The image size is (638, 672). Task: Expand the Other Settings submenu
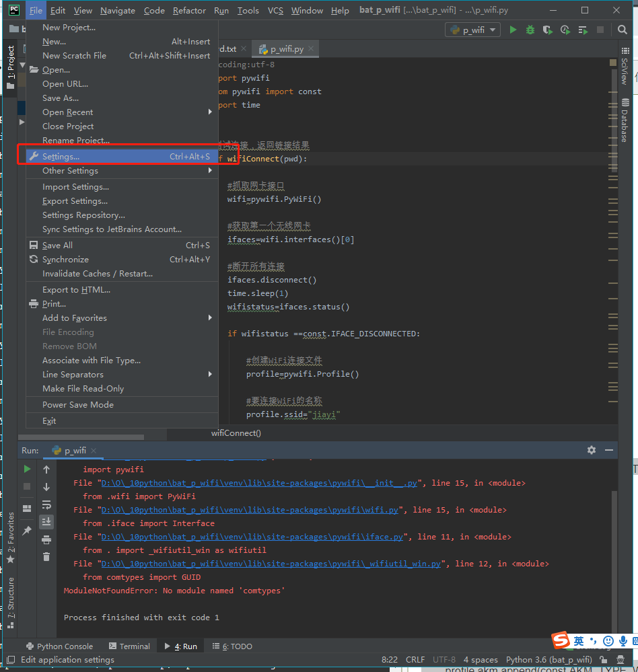(122, 171)
